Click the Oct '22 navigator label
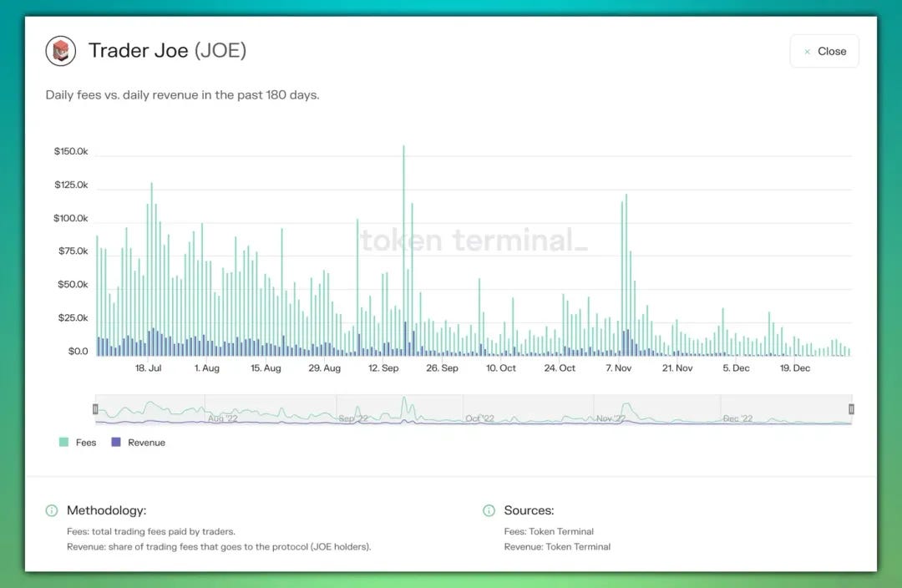Viewport: 902px width, 588px height. click(x=479, y=418)
